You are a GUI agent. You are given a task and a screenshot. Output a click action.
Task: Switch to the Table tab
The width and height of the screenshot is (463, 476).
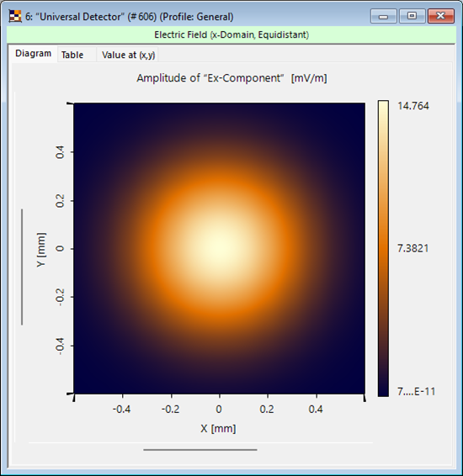(x=72, y=55)
